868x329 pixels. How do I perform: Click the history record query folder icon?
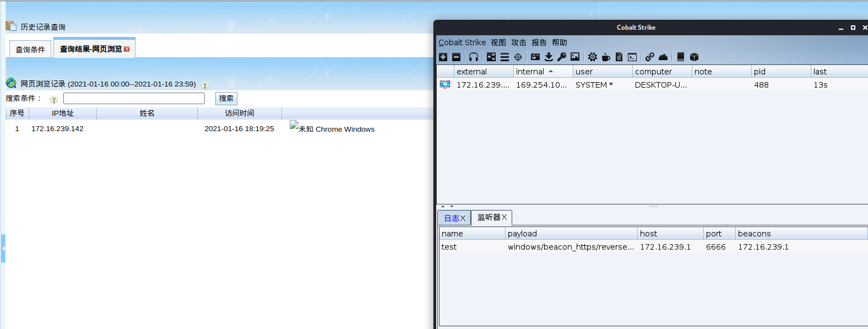pos(11,26)
